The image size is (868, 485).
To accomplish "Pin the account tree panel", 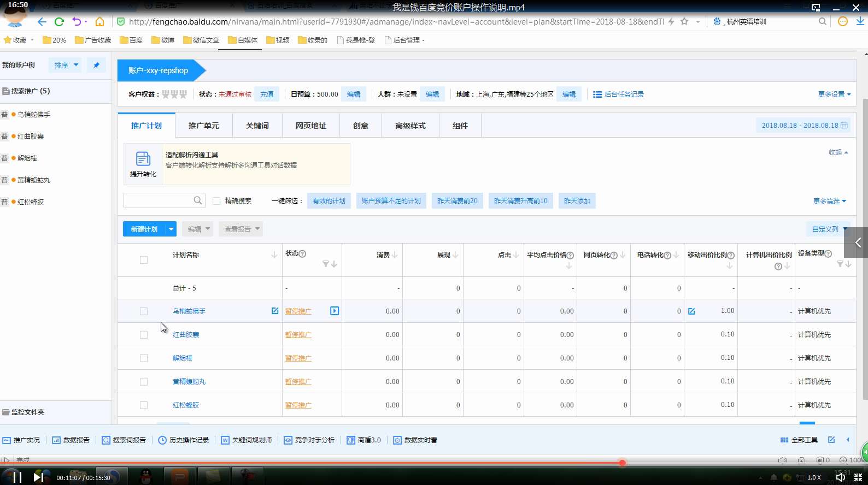I will (96, 65).
